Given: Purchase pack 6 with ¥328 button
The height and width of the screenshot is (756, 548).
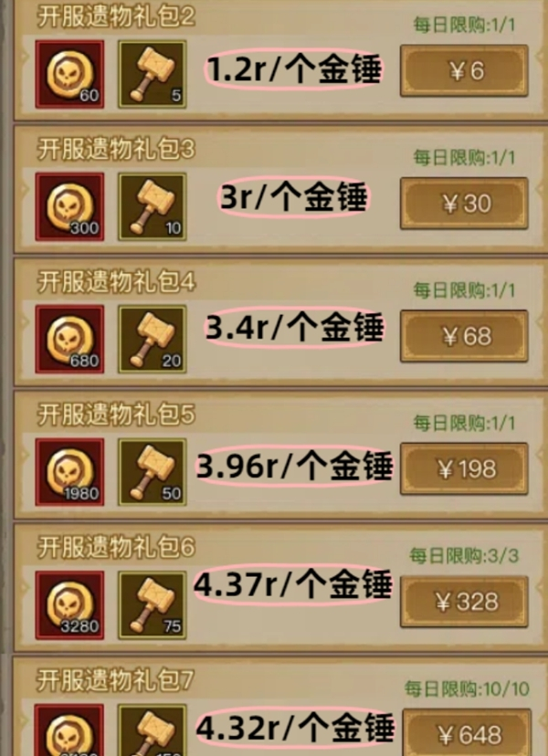Looking at the screenshot, I should click(x=464, y=602).
